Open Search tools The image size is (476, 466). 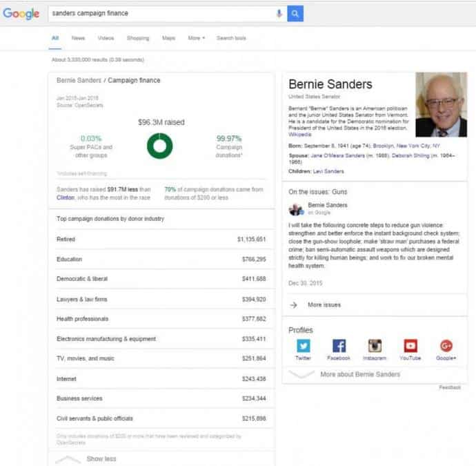pos(231,38)
